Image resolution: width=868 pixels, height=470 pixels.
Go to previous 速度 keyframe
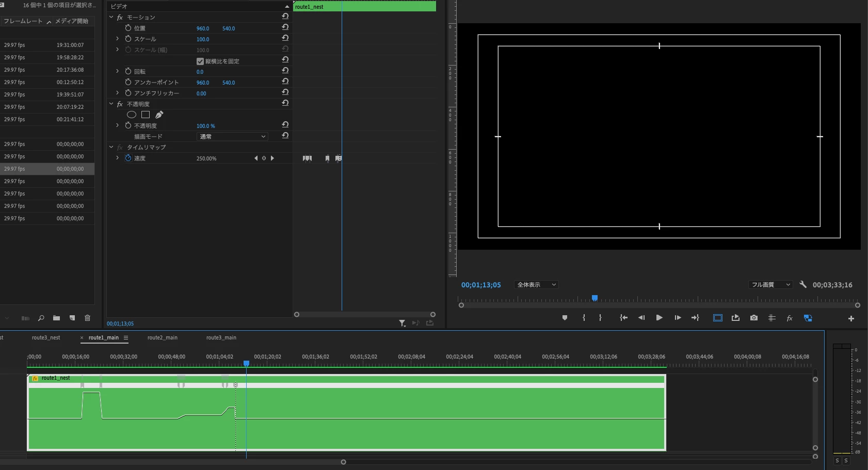(255, 158)
